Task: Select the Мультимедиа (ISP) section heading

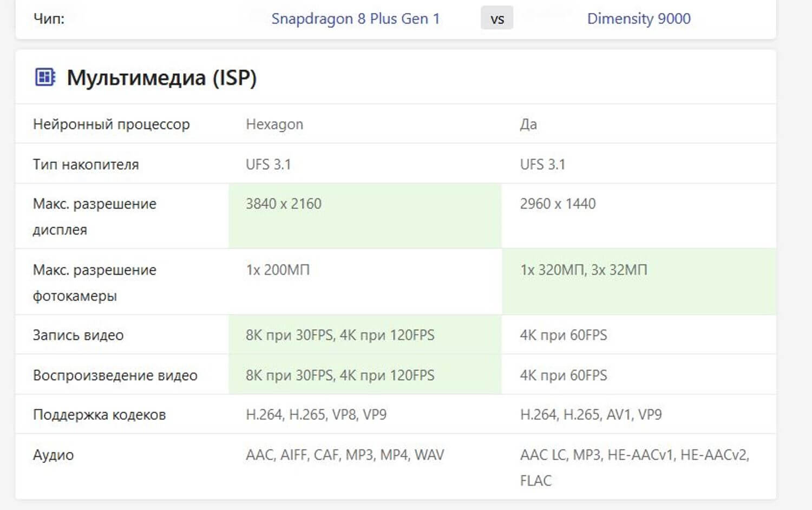Action: pos(161,78)
